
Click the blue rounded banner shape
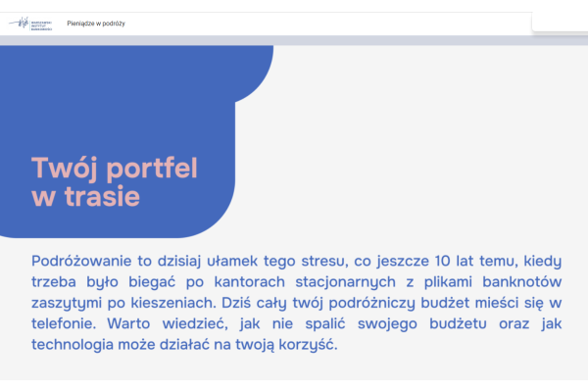pyautogui.click(x=137, y=98)
